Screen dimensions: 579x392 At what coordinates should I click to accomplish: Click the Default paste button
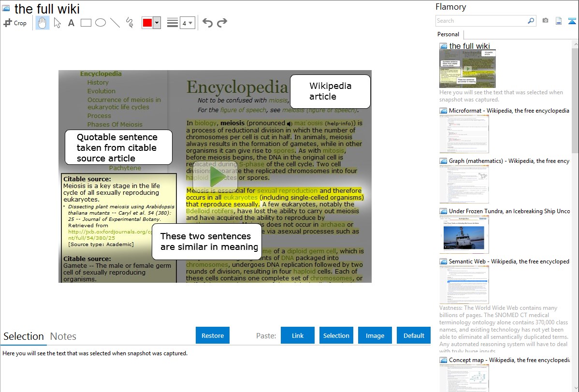pos(414,335)
